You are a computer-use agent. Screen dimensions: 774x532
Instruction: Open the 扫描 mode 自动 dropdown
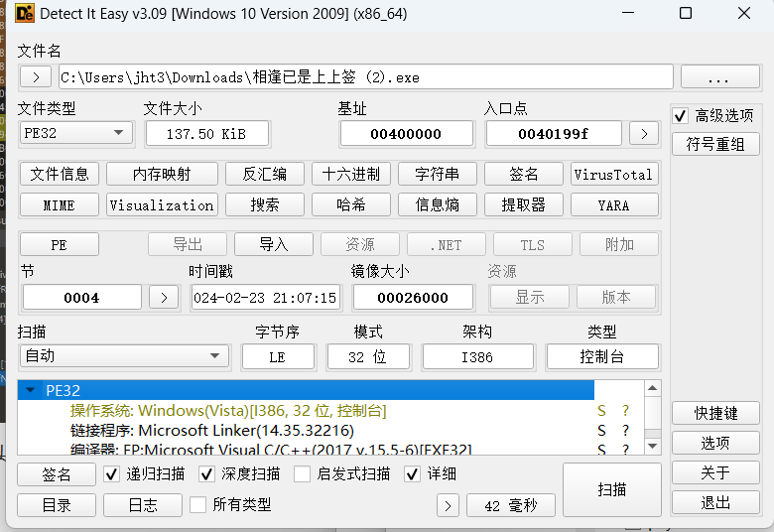(124, 356)
